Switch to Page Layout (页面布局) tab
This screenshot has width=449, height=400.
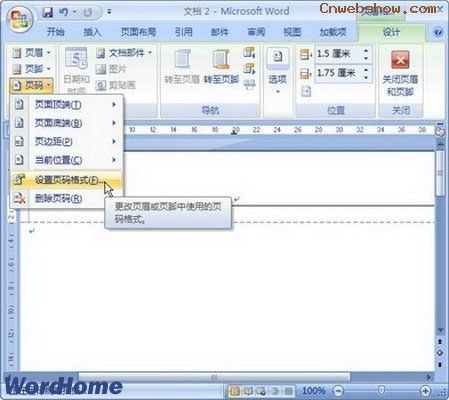138,32
